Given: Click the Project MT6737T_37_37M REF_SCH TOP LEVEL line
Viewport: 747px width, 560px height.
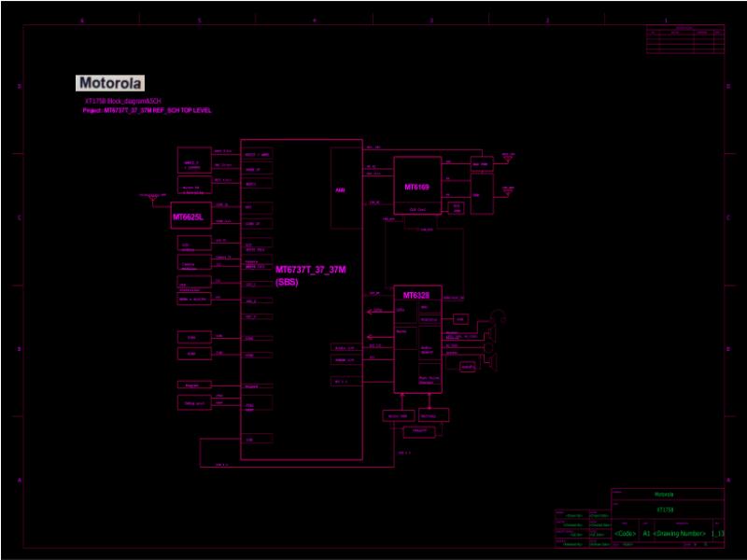Looking at the screenshot, I should click(147, 110).
